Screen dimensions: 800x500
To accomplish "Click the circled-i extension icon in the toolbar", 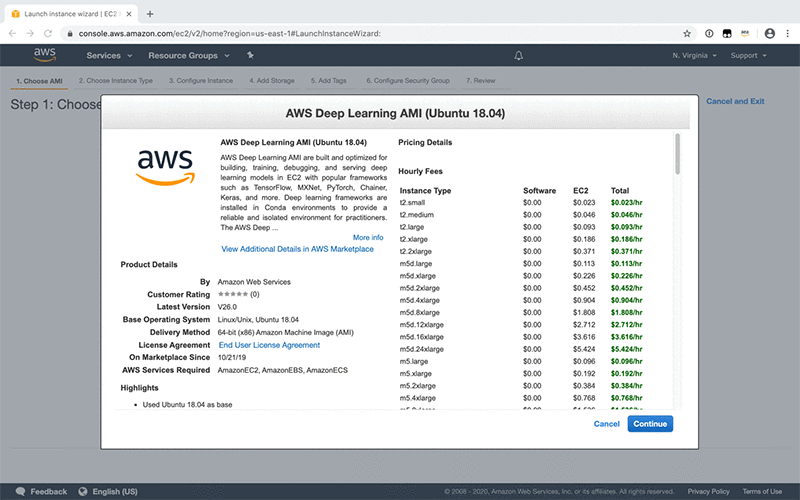I will 709,34.
